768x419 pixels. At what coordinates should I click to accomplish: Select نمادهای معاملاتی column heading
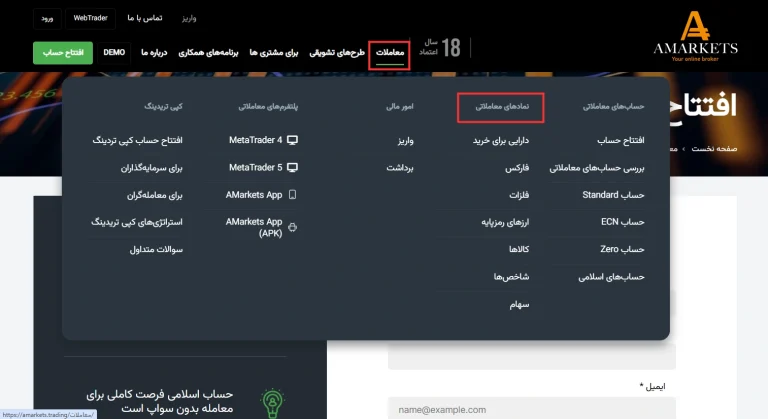click(x=502, y=106)
